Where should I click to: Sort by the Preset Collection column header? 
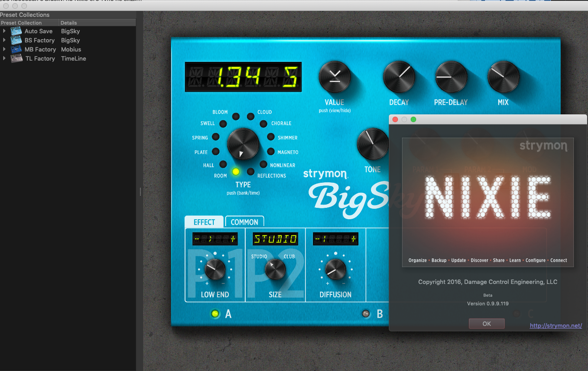pos(30,23)
